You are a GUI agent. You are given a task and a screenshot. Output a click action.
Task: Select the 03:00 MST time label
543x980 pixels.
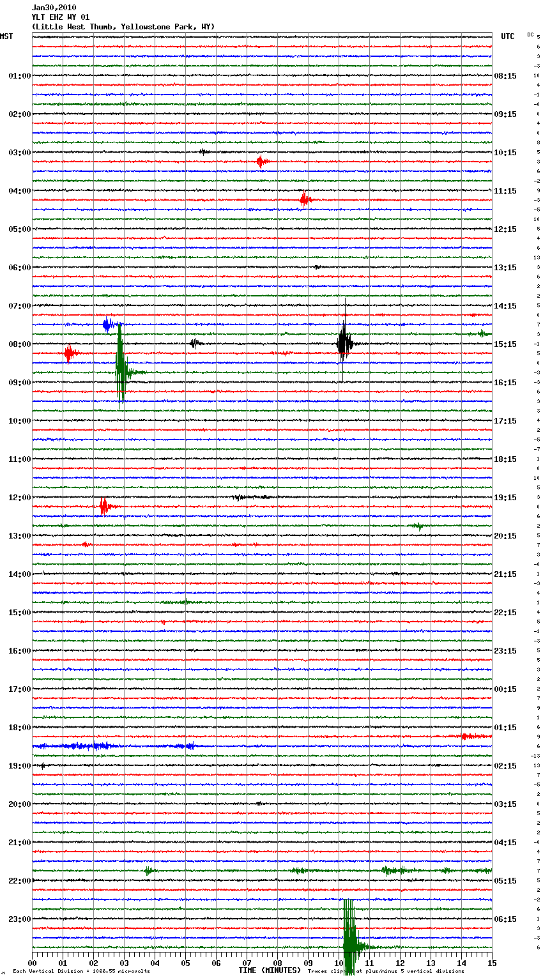pyautogui.click(x=20, y=153)
